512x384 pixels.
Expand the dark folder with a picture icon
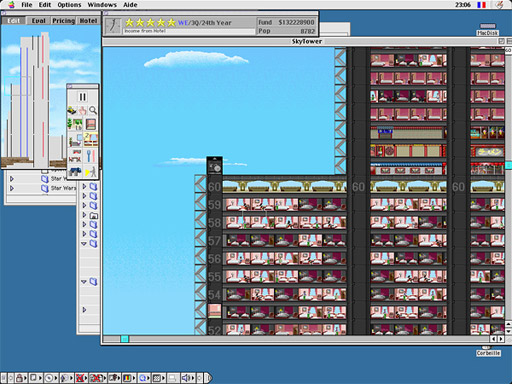[x=84, y=215]
